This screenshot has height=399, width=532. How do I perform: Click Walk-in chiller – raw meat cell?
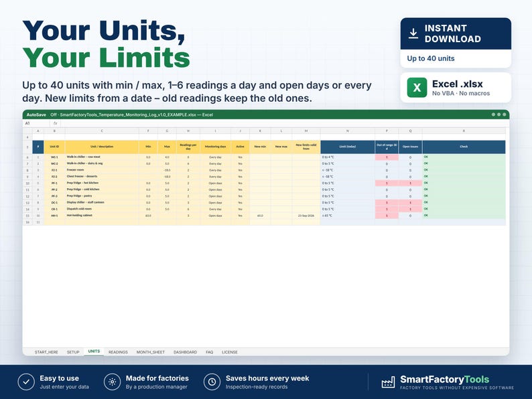click(x=102, y=157)
